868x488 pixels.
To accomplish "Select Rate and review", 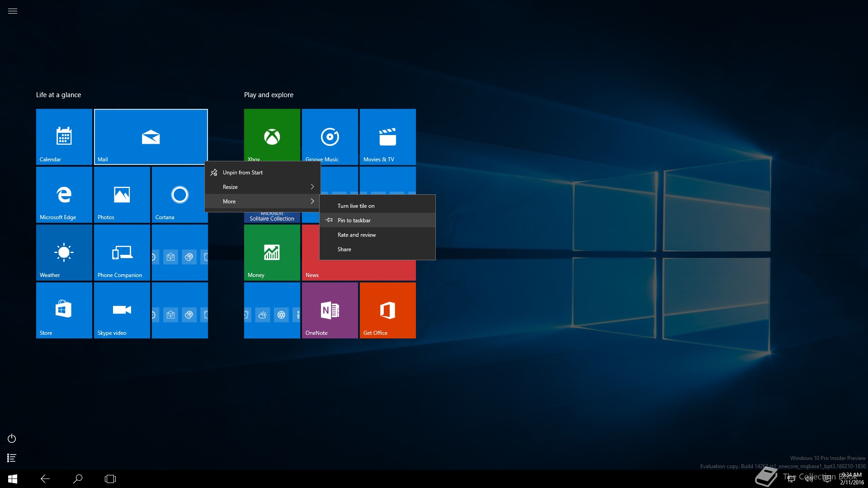I will 377,235.
